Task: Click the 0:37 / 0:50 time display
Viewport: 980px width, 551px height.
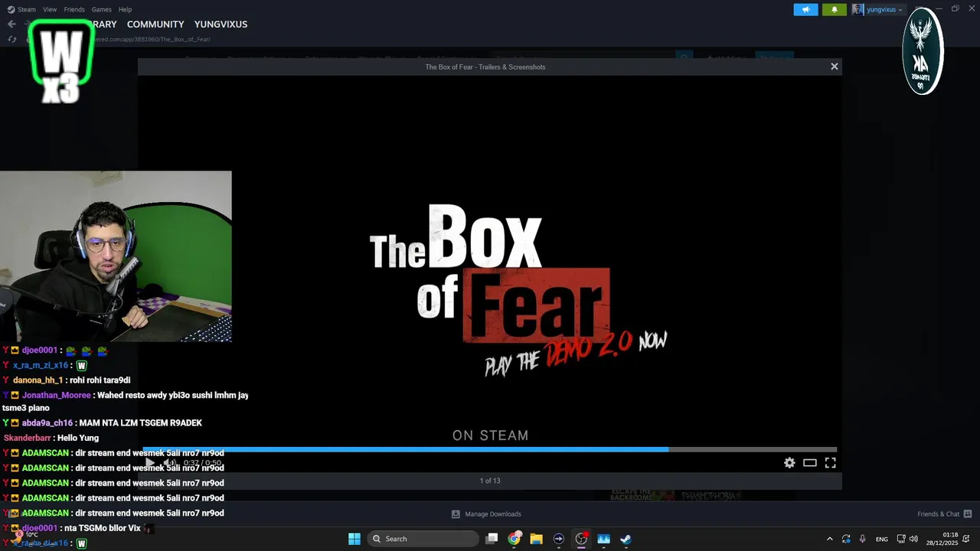Action: (x=203, y=463)
